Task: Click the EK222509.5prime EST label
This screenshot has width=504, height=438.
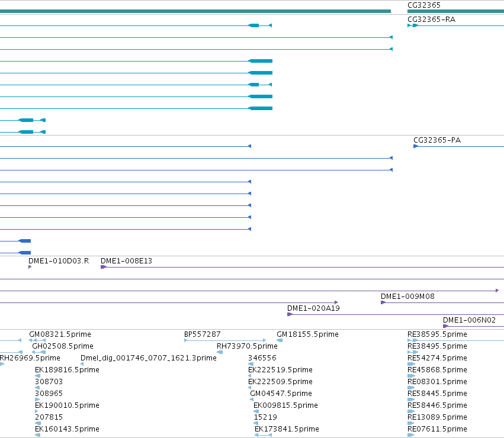Action: [x=280, y=382]
